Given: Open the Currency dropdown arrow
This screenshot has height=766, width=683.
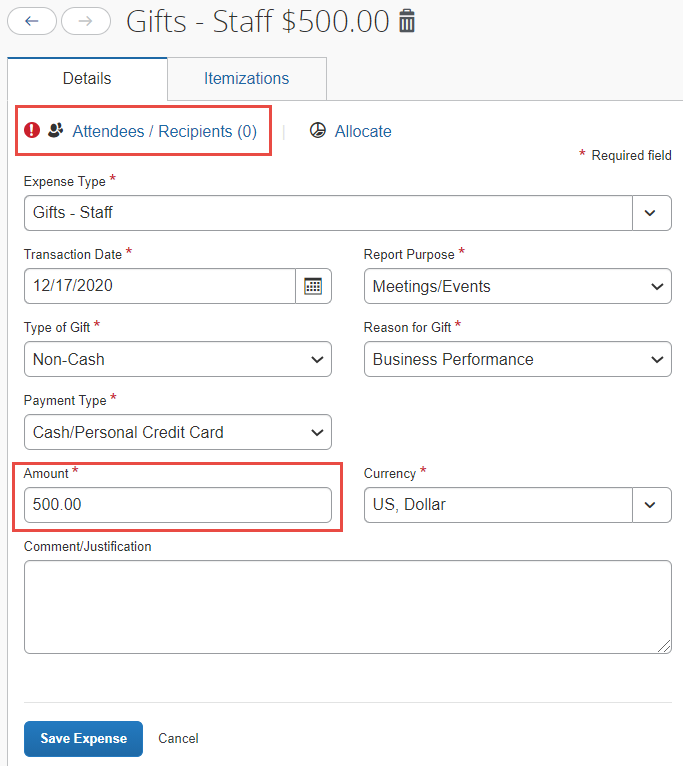Looking at the screenshot, I should (x=651, y=505).
